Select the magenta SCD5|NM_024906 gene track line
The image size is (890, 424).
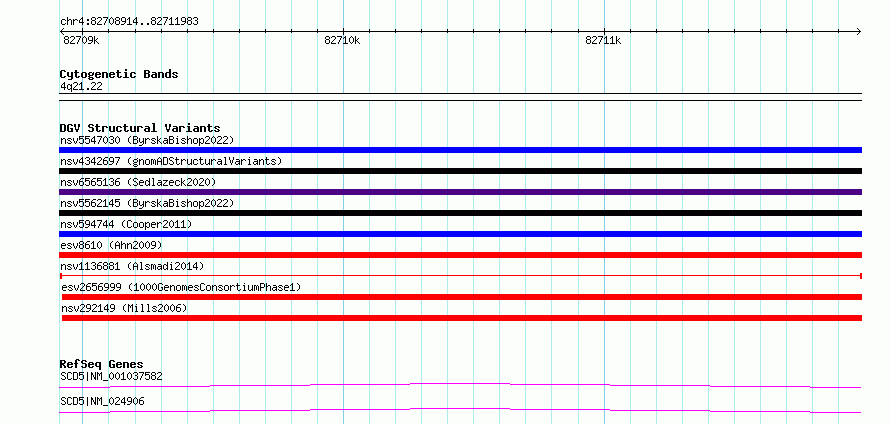(x=460, y=410)
